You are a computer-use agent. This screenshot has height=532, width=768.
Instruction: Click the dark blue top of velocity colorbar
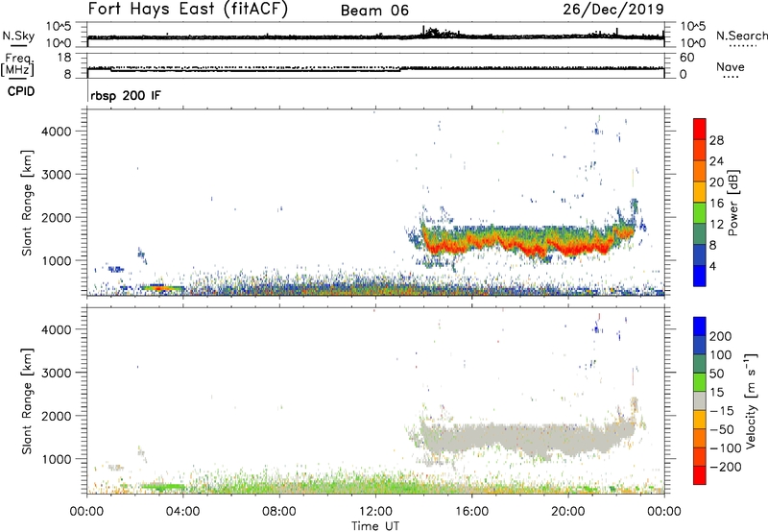[x=700, y=326]
